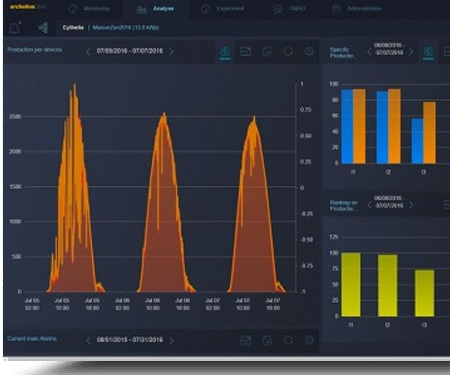Click the Analyse bar chart icon

142,10
